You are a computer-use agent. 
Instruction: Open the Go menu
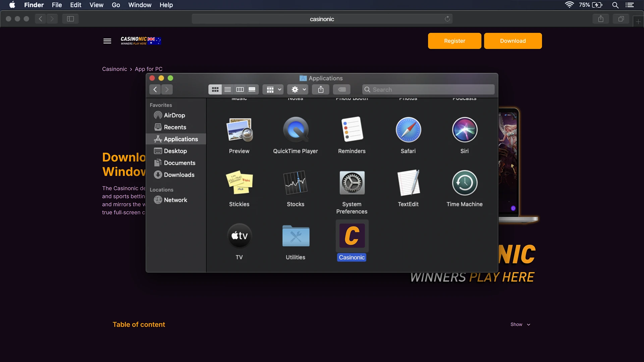pos(116,5)
